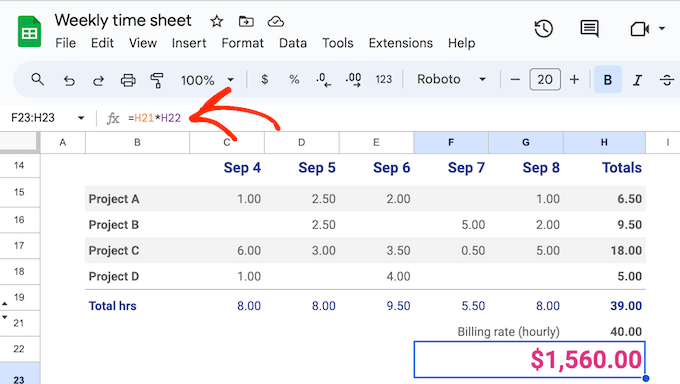The height and width of the screenshot is (384, 680).
Task: Open more number formats 123
Action: coord(383,79)
